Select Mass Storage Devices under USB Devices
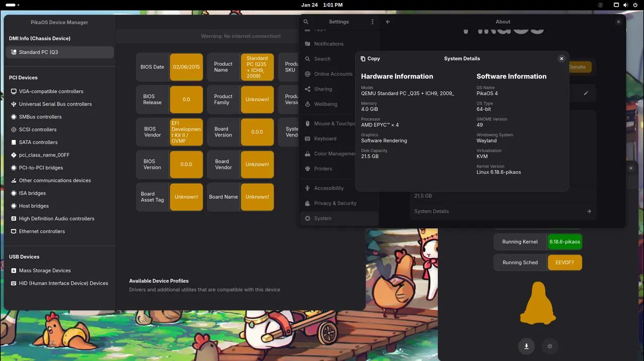The height and width of the screenshot is (361, 644). click(x=45, y=271)
